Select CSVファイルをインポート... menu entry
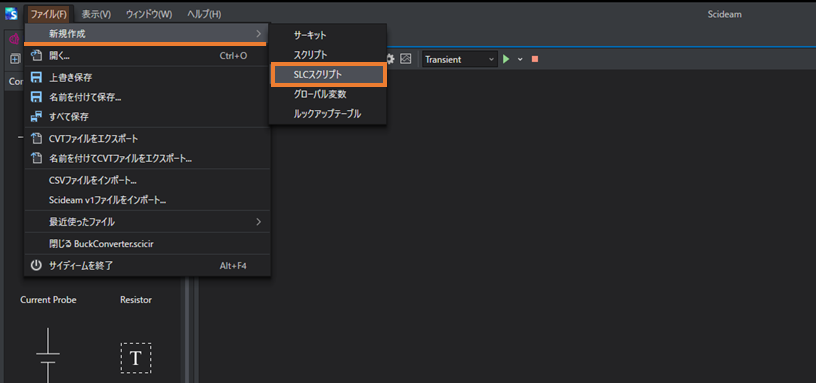816x383 pixels. [147, 181]
